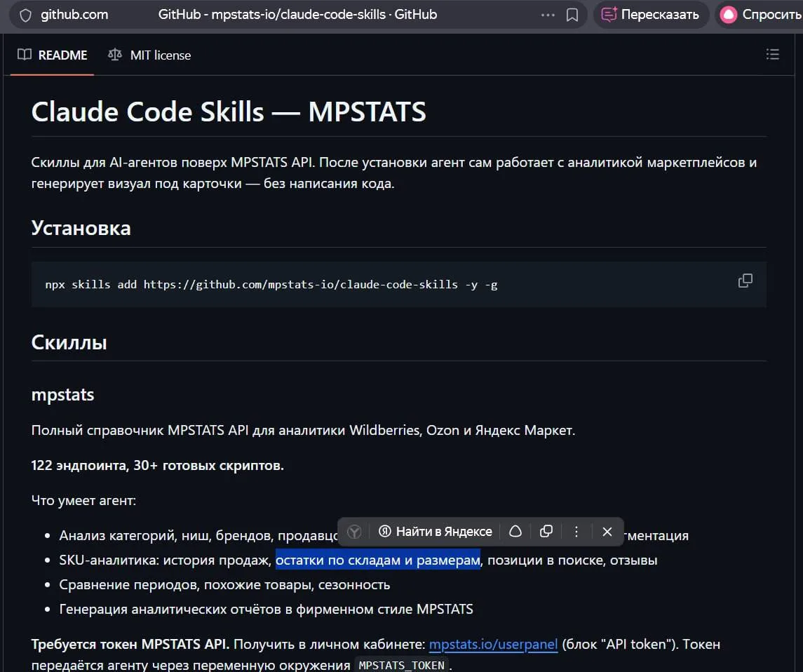
Task: Click the heading Claude Code Skills — MPSTATS
Action: pos(229,112)
